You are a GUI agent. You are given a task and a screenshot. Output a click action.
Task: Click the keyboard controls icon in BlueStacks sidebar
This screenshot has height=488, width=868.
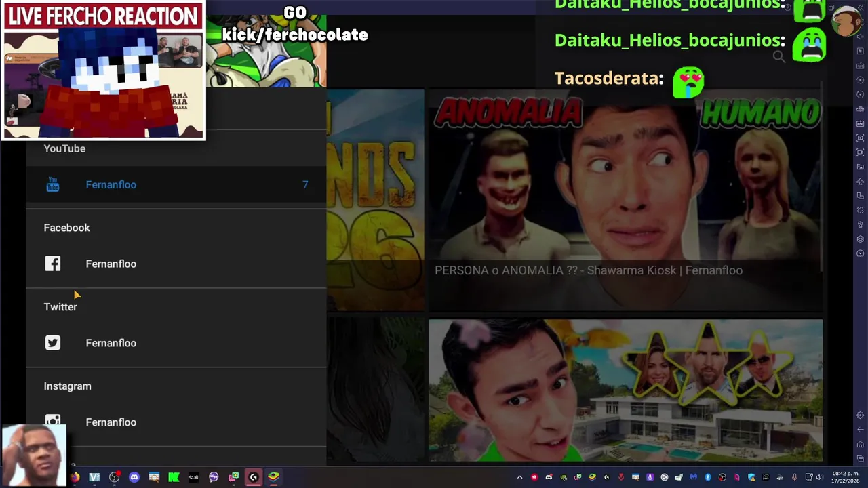point(860,66)
